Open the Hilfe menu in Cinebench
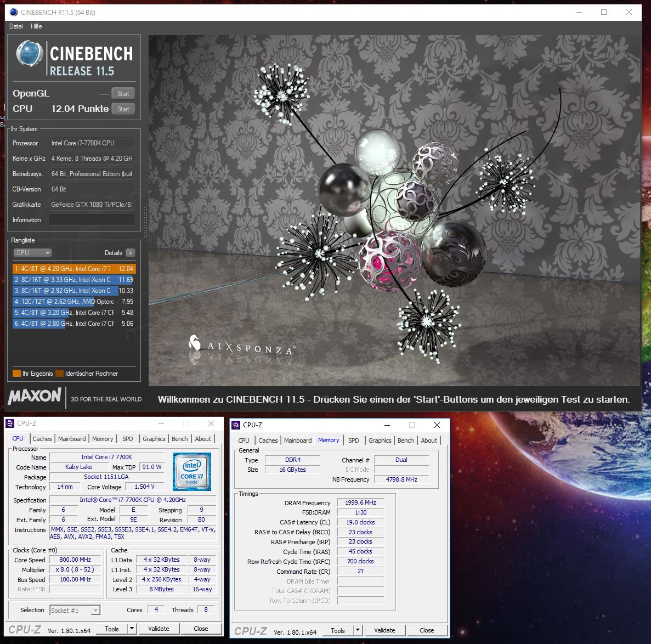The image size is (651, 644). (x=36, y=26)
